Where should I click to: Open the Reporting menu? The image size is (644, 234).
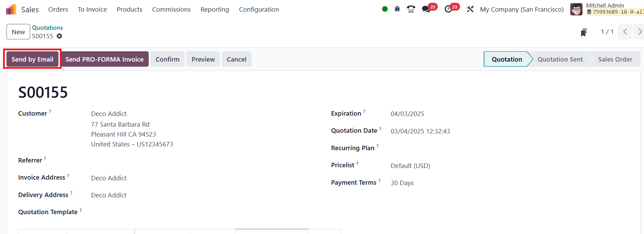215,9
